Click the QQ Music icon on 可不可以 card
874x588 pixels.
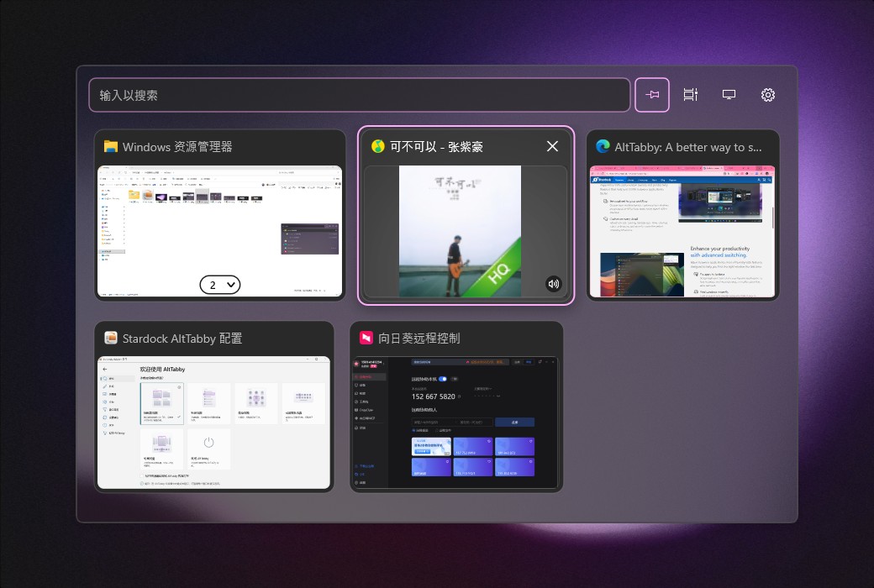378,147
